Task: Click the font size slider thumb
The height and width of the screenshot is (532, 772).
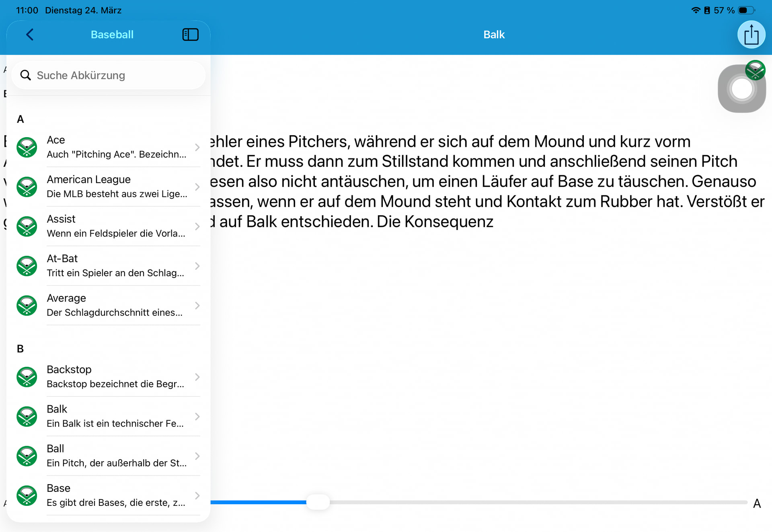Action: [x=318, y=502]
